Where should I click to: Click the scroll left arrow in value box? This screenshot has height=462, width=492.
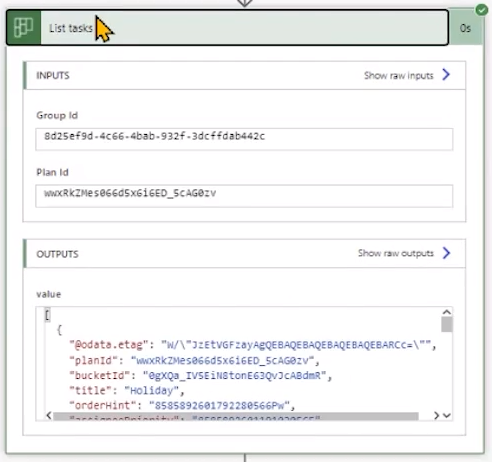coord(49,415)
